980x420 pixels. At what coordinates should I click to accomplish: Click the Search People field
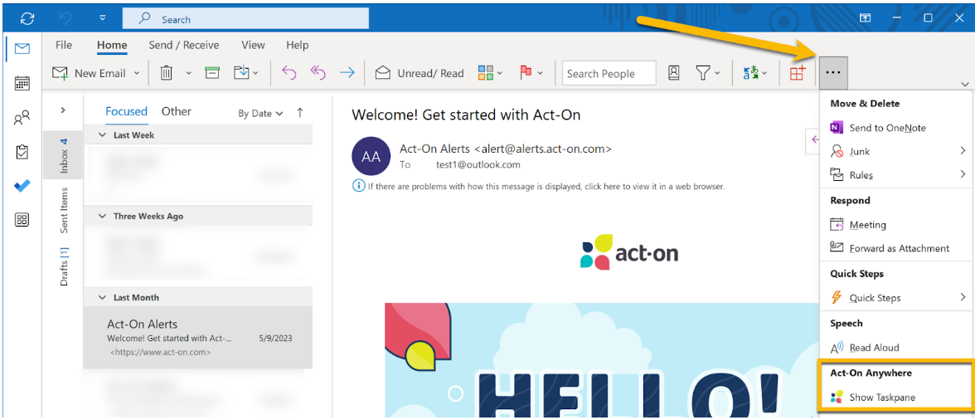(x=609, y=73)
